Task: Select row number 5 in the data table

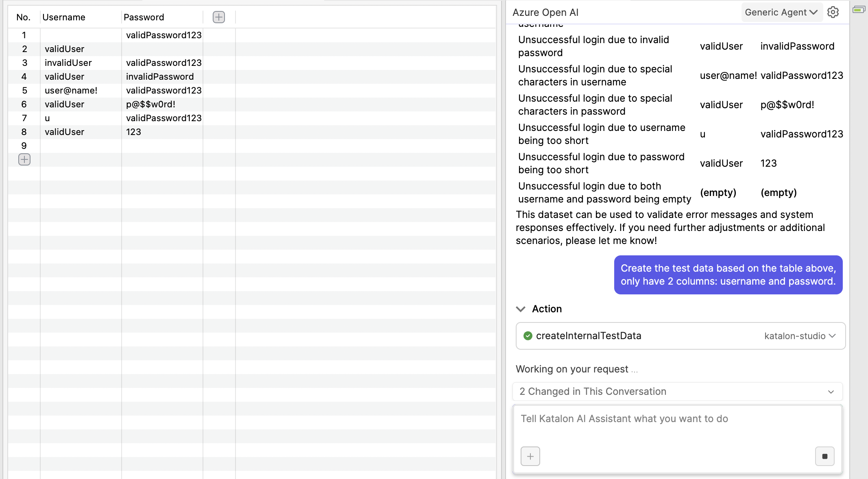Action: [x=24, y=90]
